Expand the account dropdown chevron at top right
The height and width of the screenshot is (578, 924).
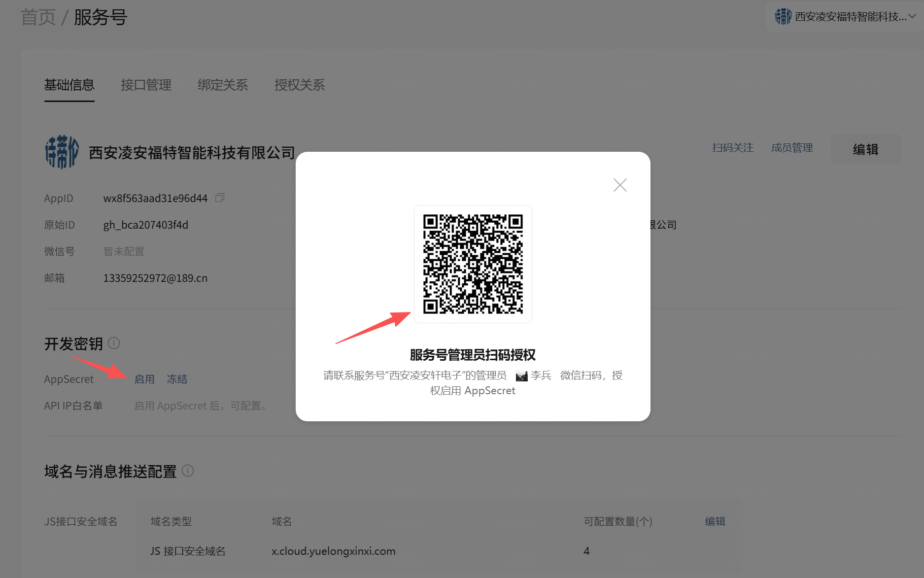912,16
